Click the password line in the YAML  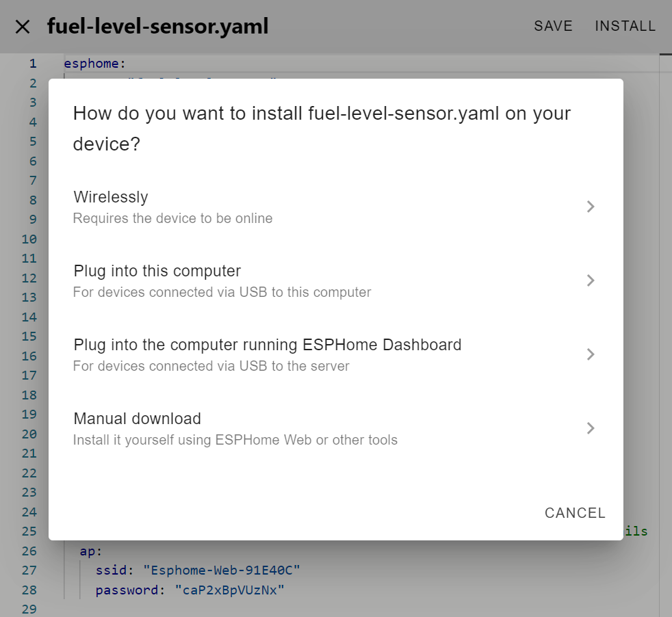coord(189,590)
